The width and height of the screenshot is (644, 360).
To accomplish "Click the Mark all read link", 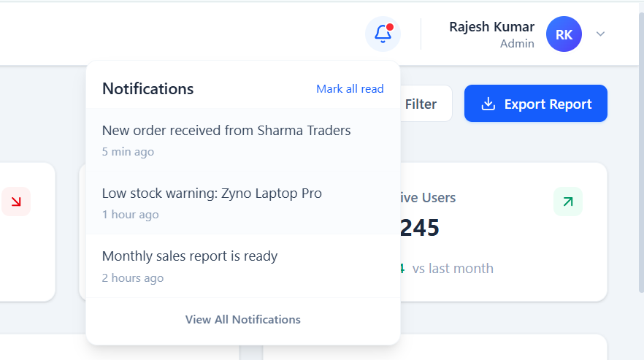I will click(x=350, y=89).
